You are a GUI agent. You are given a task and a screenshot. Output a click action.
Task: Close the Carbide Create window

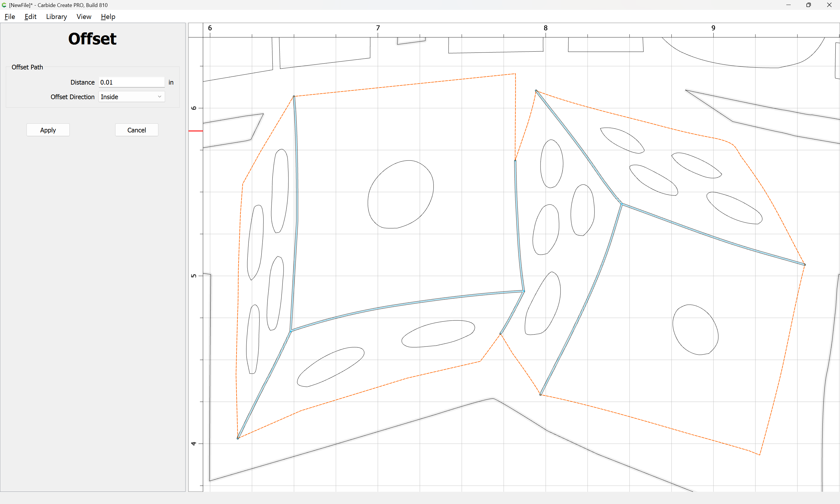tap(829, 5)
